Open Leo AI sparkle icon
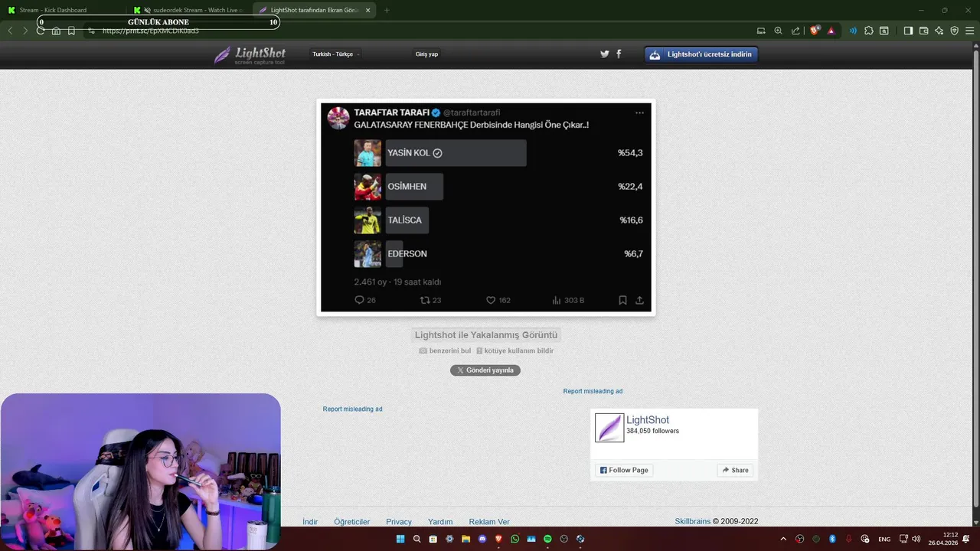Image resolution: width=980 pixels, height=551 pixels. (939, 31)
